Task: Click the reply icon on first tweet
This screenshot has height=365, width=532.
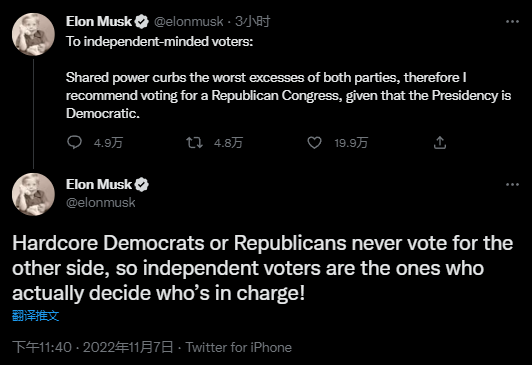Action: click(74, 142)
